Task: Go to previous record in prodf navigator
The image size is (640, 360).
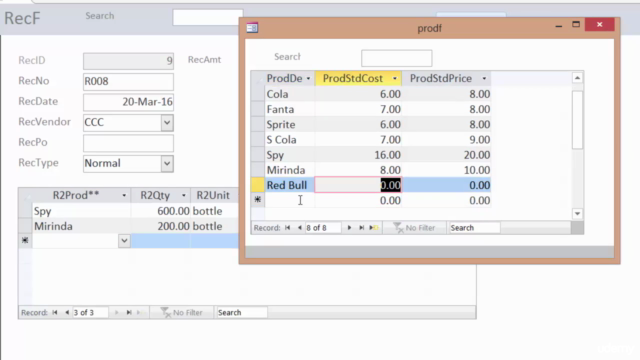Action: tap(300, 228)
